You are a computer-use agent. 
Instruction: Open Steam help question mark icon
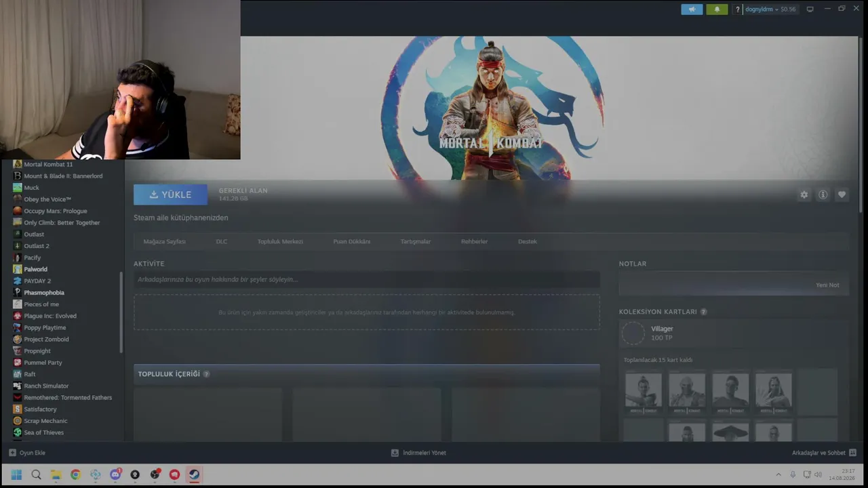[x=738, y=9]
